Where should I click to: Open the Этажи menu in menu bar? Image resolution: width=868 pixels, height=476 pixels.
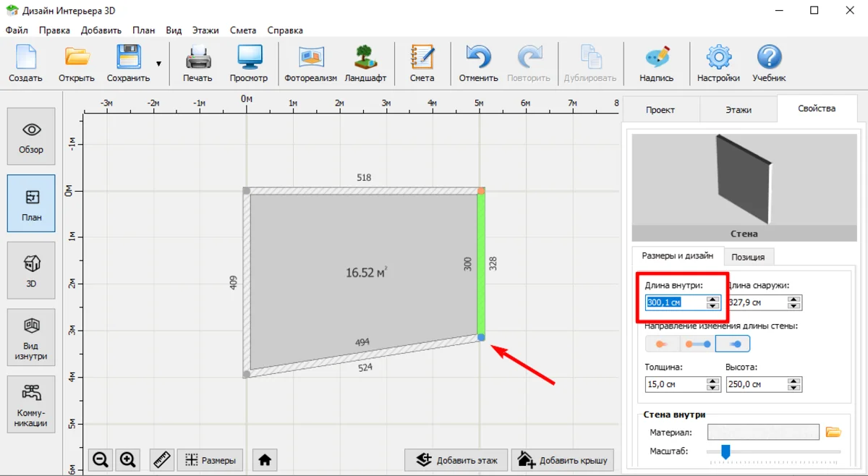pyautogui.click(x=205, y=30)
